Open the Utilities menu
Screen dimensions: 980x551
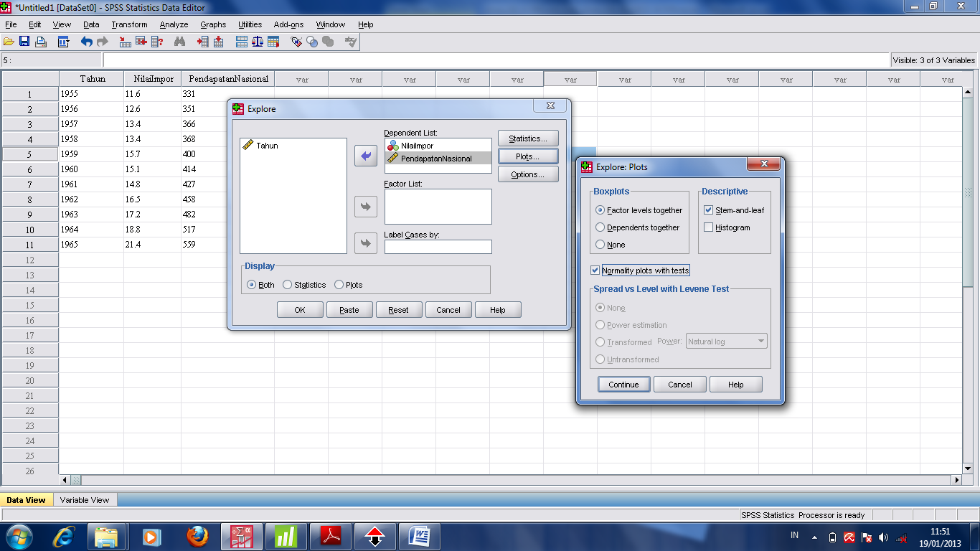(x=250, y=24)
